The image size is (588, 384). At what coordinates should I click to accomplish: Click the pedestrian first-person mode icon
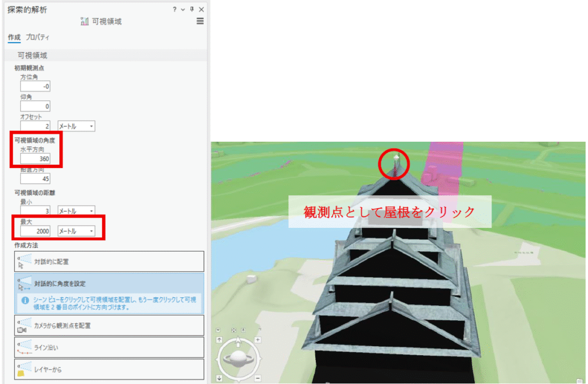tap(243, 330)
